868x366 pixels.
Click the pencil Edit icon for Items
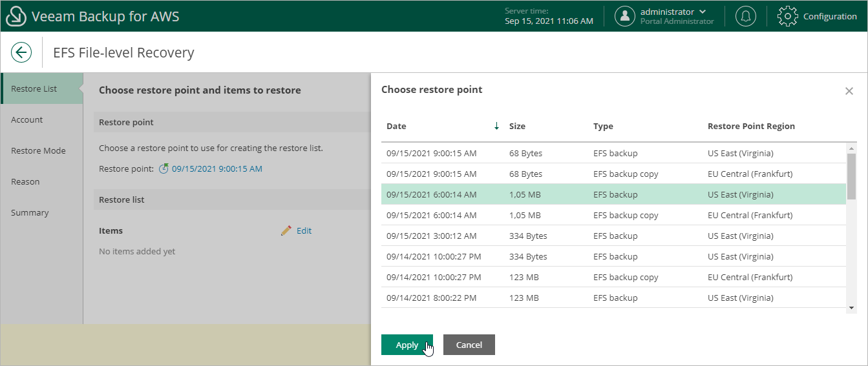286,230
